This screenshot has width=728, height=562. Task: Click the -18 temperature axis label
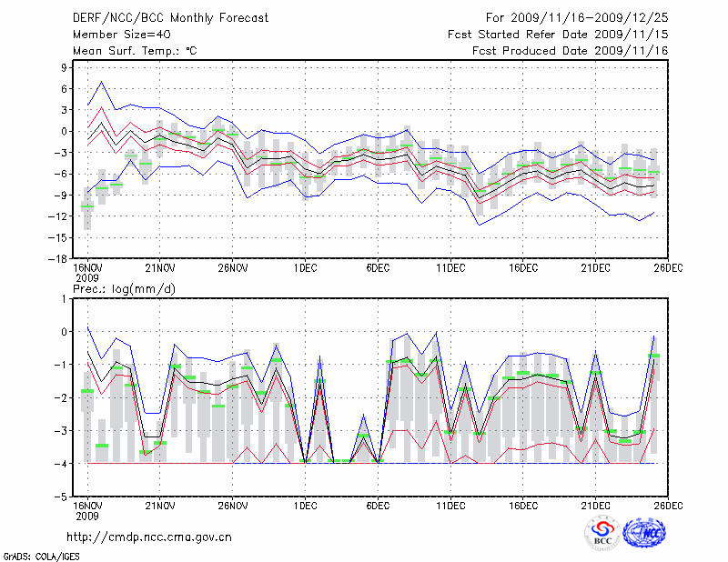[x=56, y=258]
